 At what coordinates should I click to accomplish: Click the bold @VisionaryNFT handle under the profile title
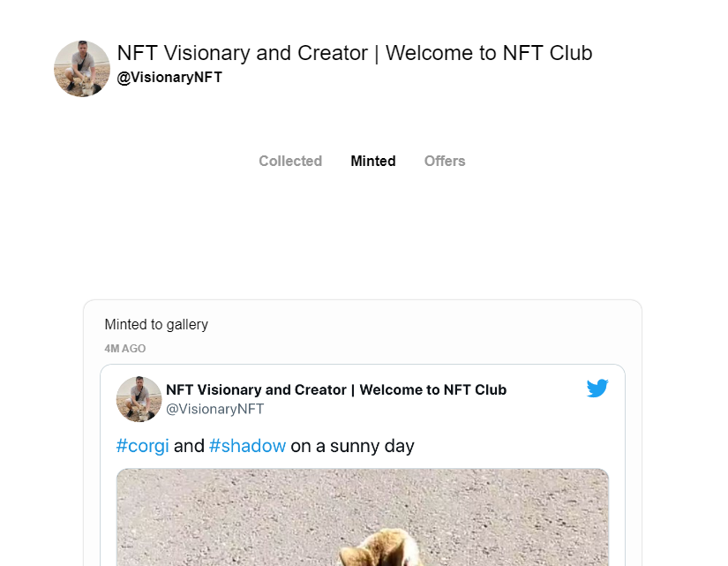tap(169, 78)
